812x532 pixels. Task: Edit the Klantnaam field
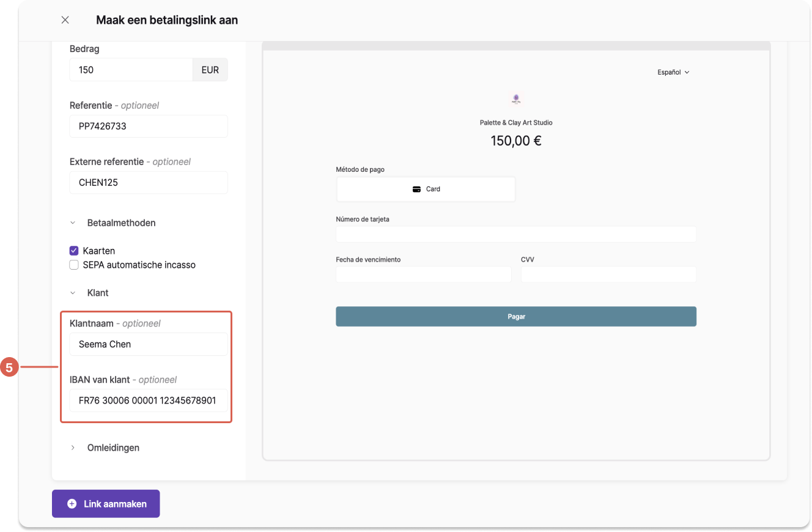coord(149,344)
